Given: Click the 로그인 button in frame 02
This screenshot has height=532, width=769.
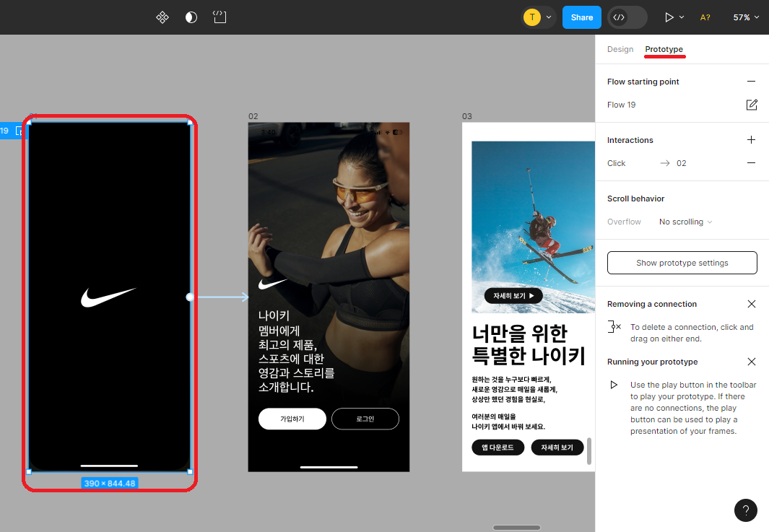Looking at the screenshot, I should [365, 419].
